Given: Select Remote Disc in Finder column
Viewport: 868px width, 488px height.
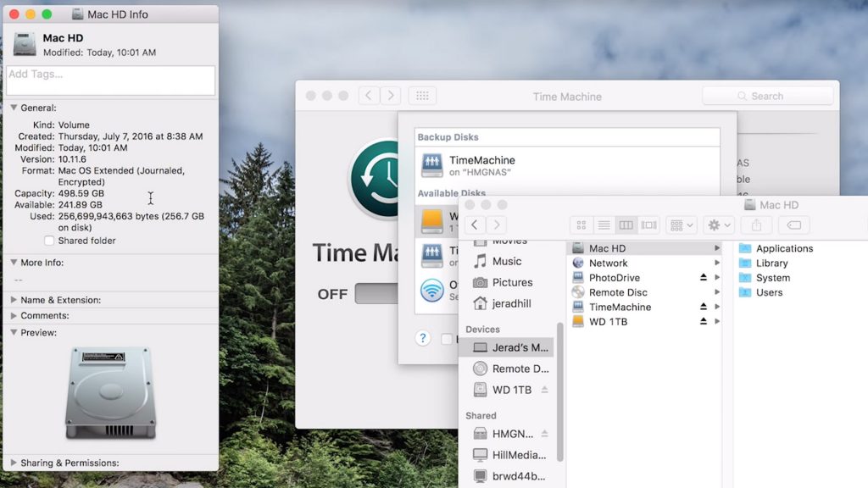Looking at the screenshot, I should click(x=645, y=292).
